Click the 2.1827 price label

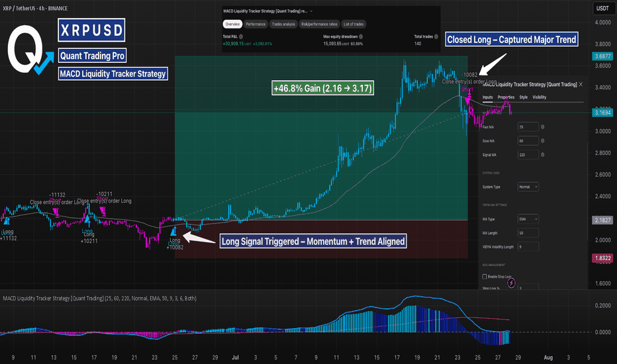[602, 220]
